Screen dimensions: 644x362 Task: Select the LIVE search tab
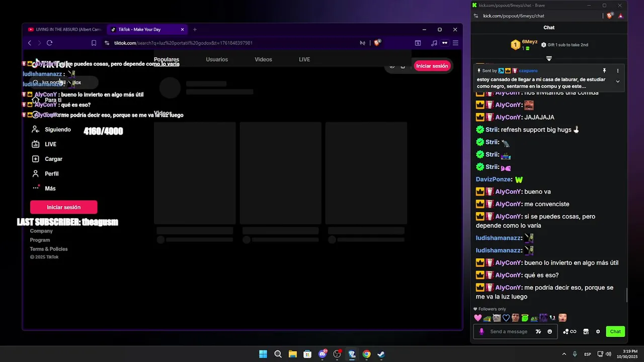304,59
